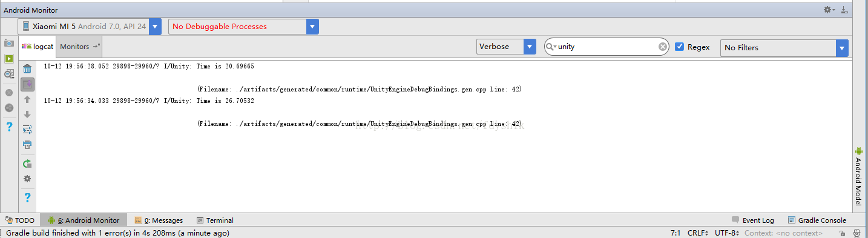
Task: Open the Event Log panel
Action: coord(753,220)
